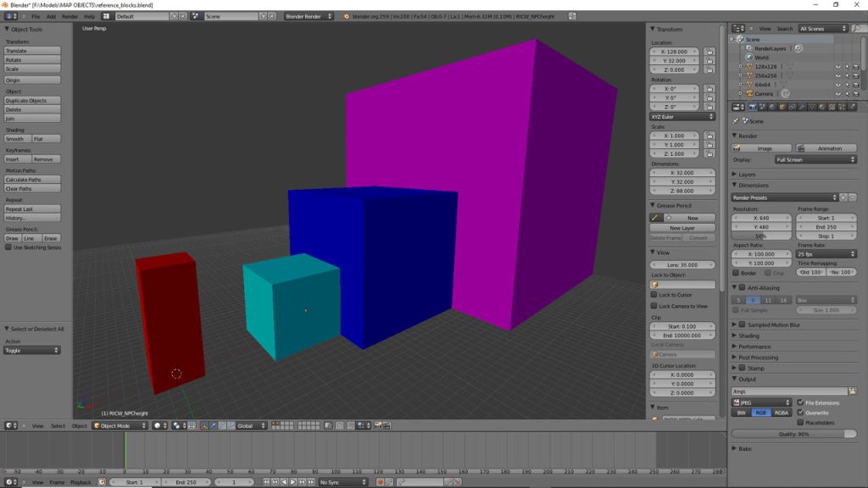Open Modifier properties with the wrench icon
The image size is (868, 488).
coord(802,108)
